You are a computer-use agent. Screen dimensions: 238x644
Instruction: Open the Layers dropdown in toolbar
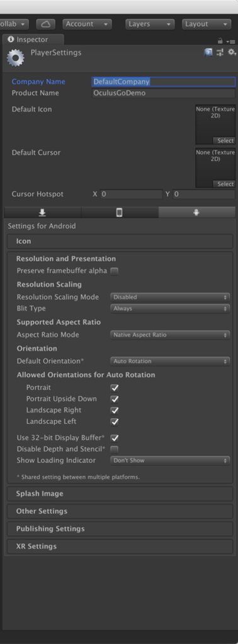pyautogui.click(x=150, y=25)
